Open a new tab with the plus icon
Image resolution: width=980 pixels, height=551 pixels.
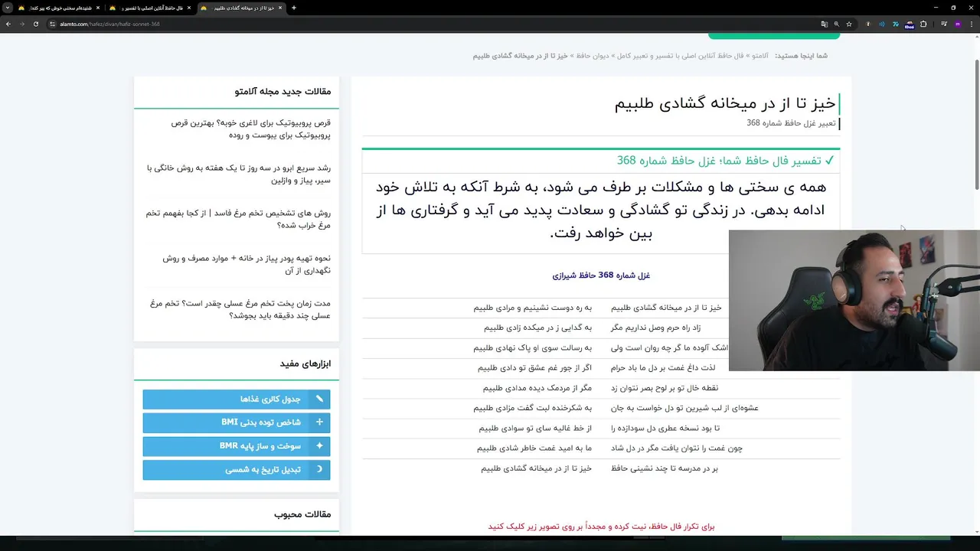pos(294,8)
